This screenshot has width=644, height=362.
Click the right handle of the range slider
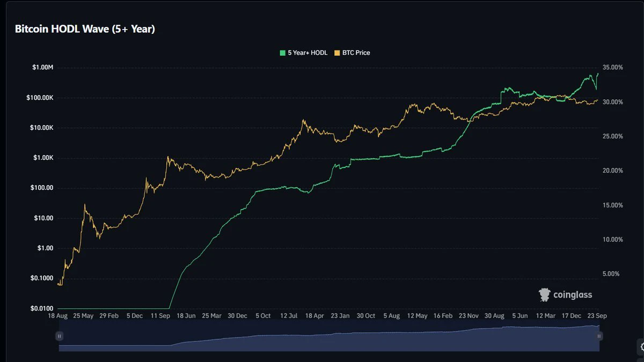599,336
